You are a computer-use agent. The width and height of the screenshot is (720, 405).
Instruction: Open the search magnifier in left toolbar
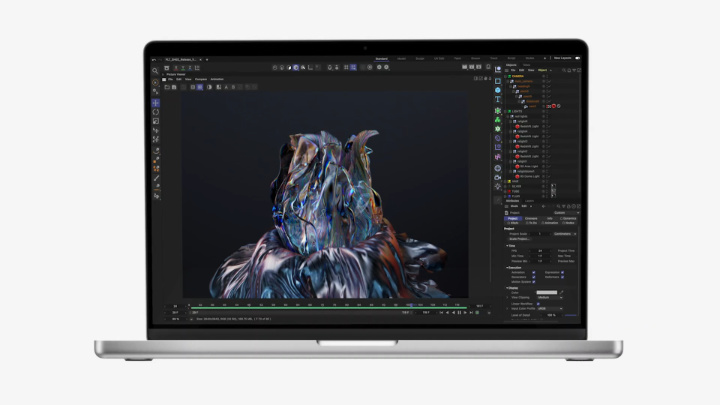click(x=155, y=71)
